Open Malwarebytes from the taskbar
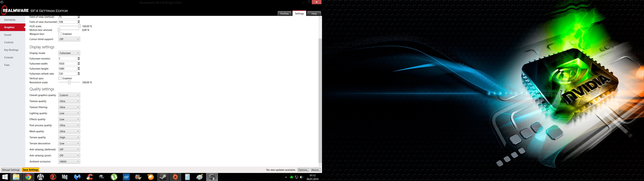644x181 pixels. click(77, 177)
